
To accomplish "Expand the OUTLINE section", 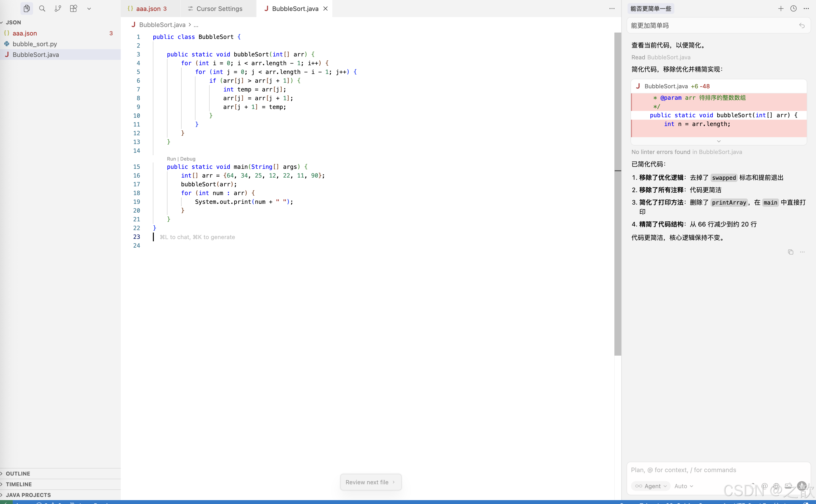I will 18,473.
